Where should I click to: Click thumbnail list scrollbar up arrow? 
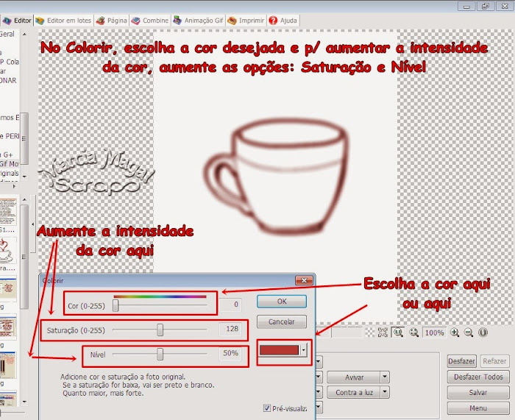coord(24,199)
